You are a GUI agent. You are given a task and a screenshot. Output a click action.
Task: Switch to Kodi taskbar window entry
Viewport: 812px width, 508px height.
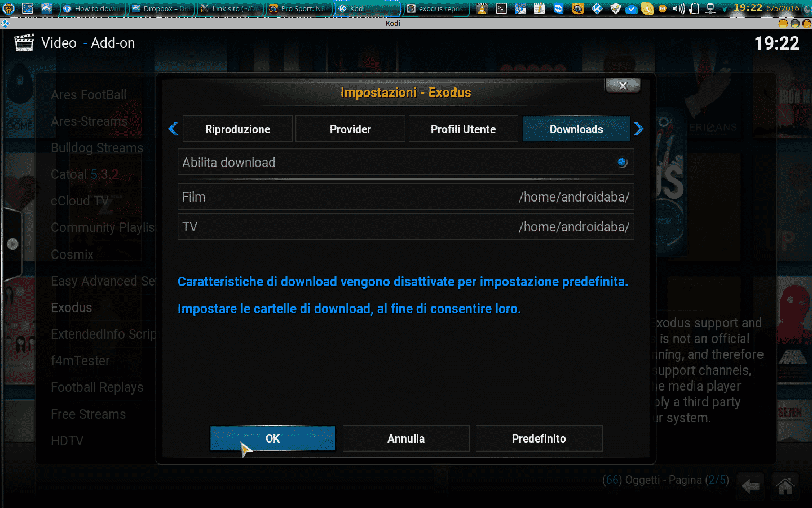(368, 8)
